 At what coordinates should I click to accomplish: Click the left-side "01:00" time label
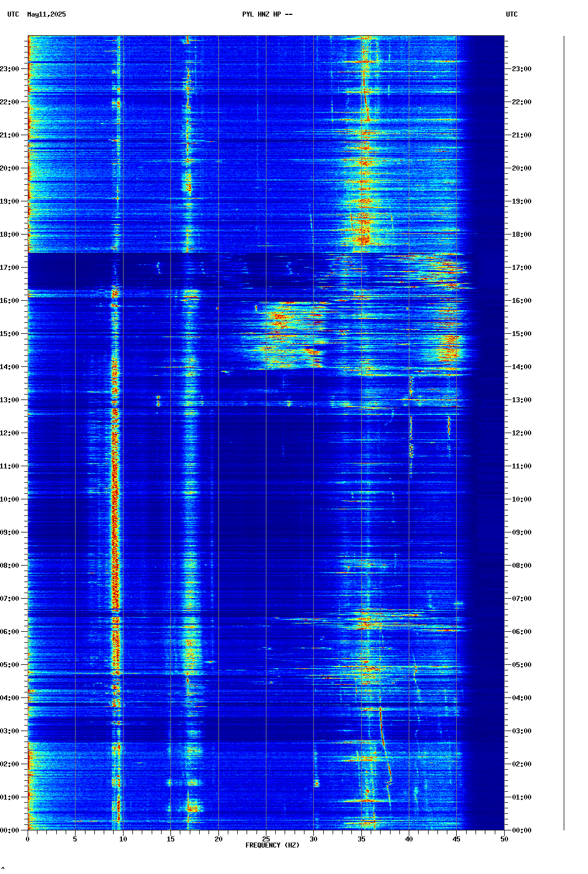pyautogui.click(x=10, y=797)
